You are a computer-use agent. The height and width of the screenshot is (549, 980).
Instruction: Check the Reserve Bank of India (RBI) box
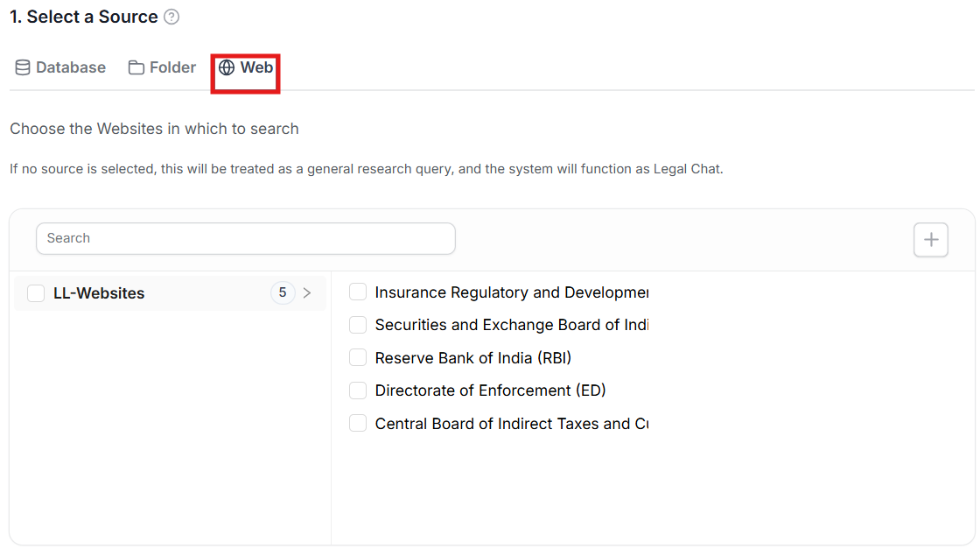tap(358, 357)
